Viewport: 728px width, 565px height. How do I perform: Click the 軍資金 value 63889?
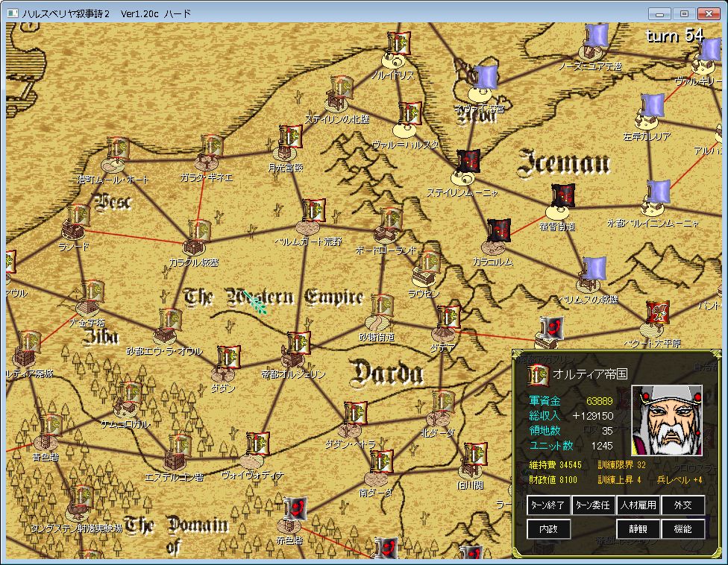click(600, 401)
